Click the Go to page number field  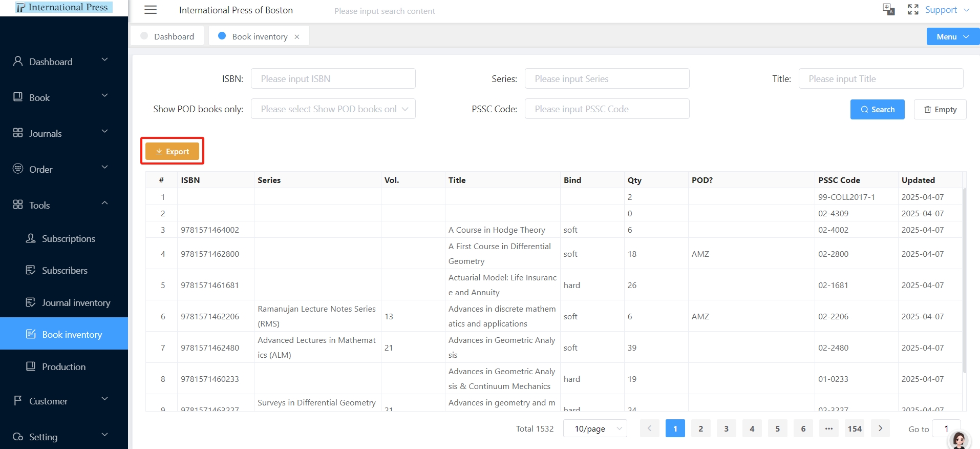[x=946, y=428]
